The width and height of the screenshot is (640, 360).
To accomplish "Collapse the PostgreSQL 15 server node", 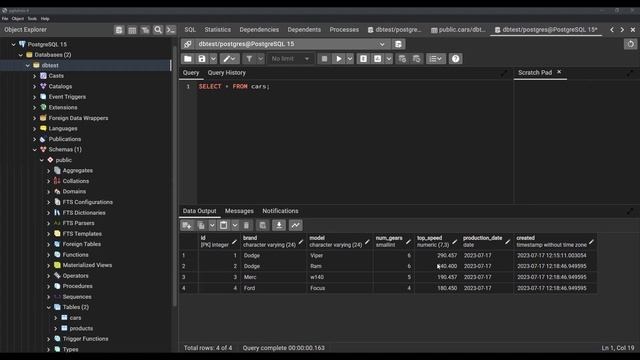I will (x=13, y=44).
